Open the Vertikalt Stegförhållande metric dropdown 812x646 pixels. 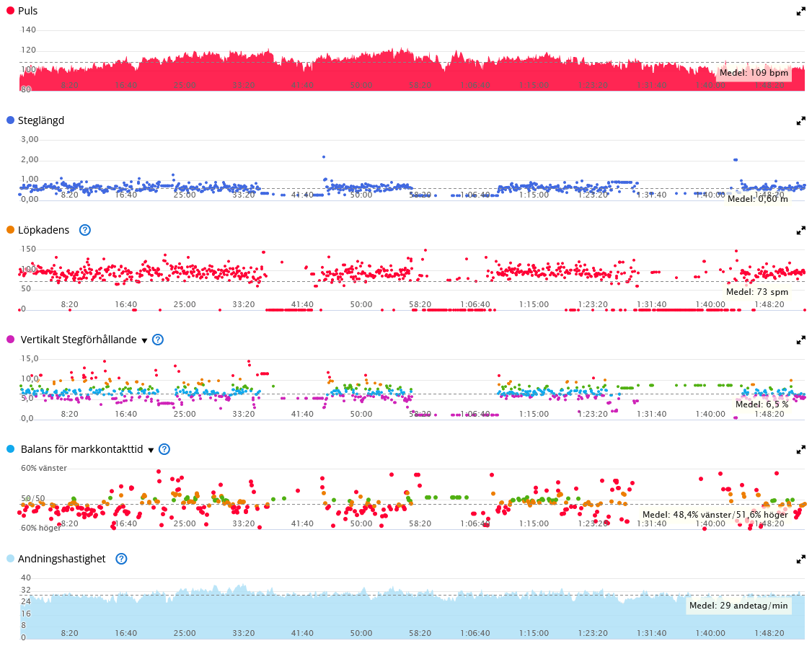click(144, 340)
